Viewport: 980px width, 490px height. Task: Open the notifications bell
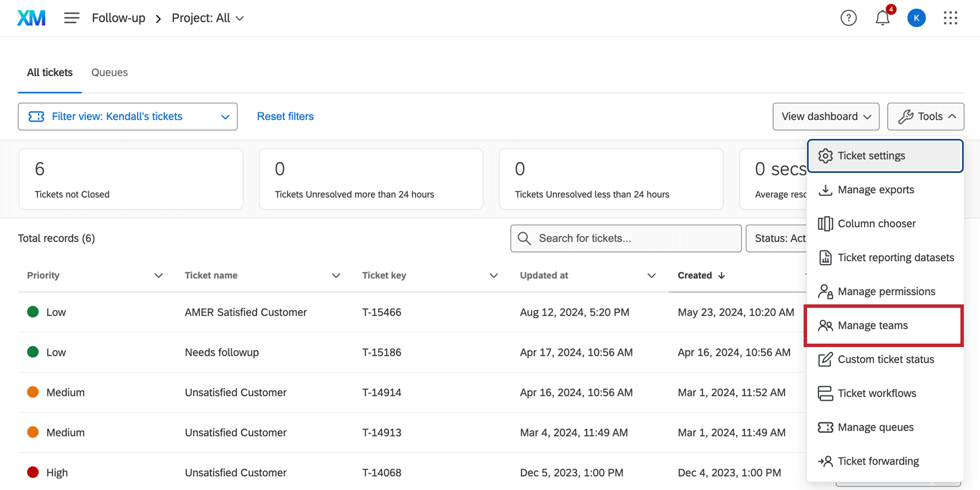(882, 18)
